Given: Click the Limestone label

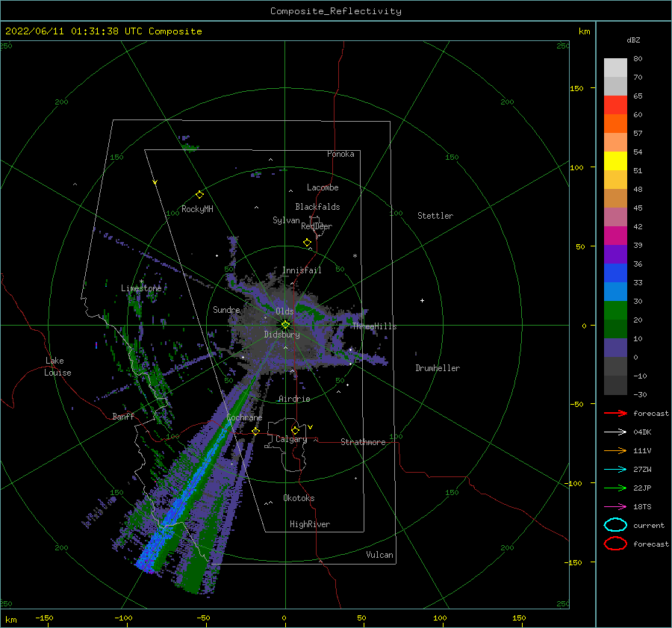Looking at the screenshot, I should [141, 288].
